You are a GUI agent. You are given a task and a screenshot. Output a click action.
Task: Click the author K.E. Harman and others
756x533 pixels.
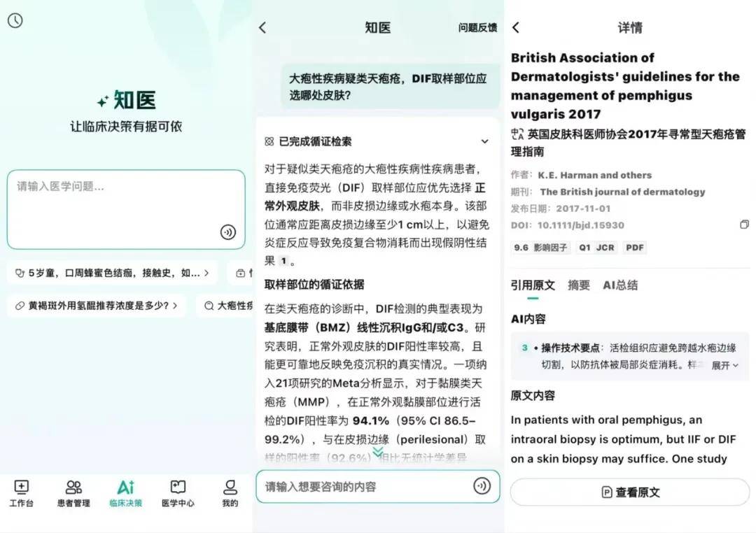pos(594,175)
